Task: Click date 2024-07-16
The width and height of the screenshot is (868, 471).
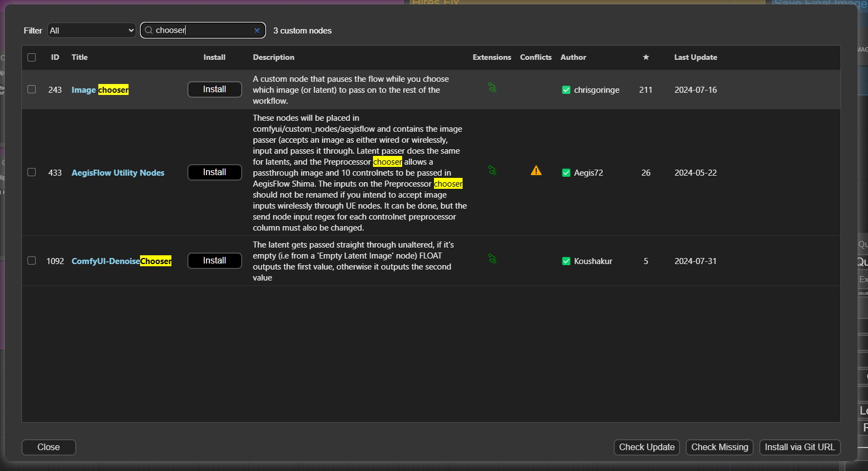Action: pos(695,90)
